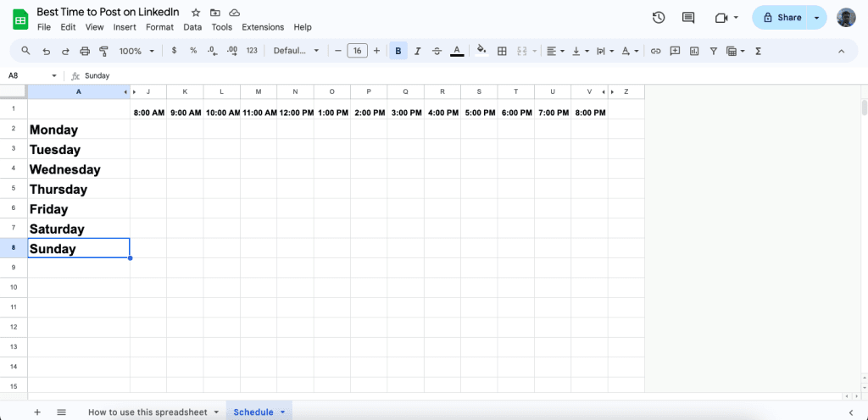868x420 pixels.
Task: Toggle bold formatting
Action: pyautogui.click(x=398, y=51)
